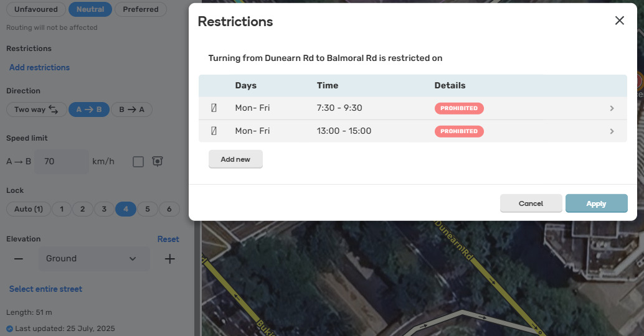Click the Add new button
Screen dimensions: 644x336
coord(235,159)
